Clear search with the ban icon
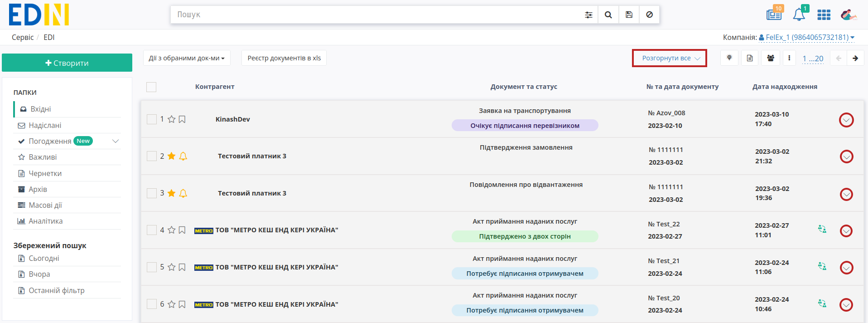Screen dimensions: 868x323 coord(649,15)
